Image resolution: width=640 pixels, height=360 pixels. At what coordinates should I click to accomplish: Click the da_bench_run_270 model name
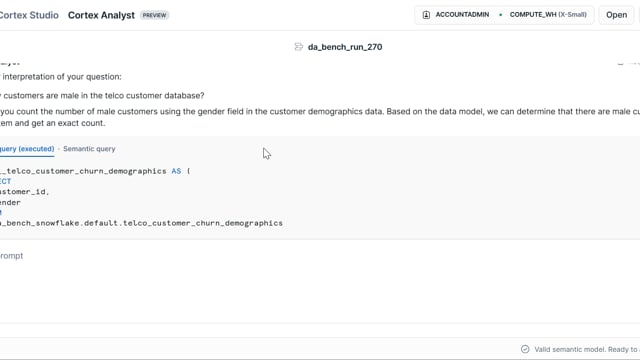coord(345,47)
